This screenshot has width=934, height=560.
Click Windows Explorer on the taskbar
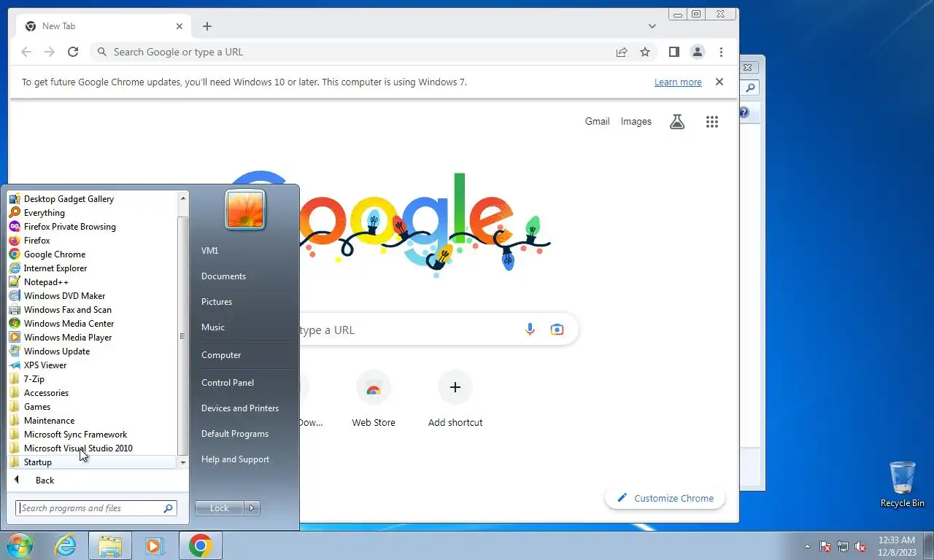pos(110,545)
